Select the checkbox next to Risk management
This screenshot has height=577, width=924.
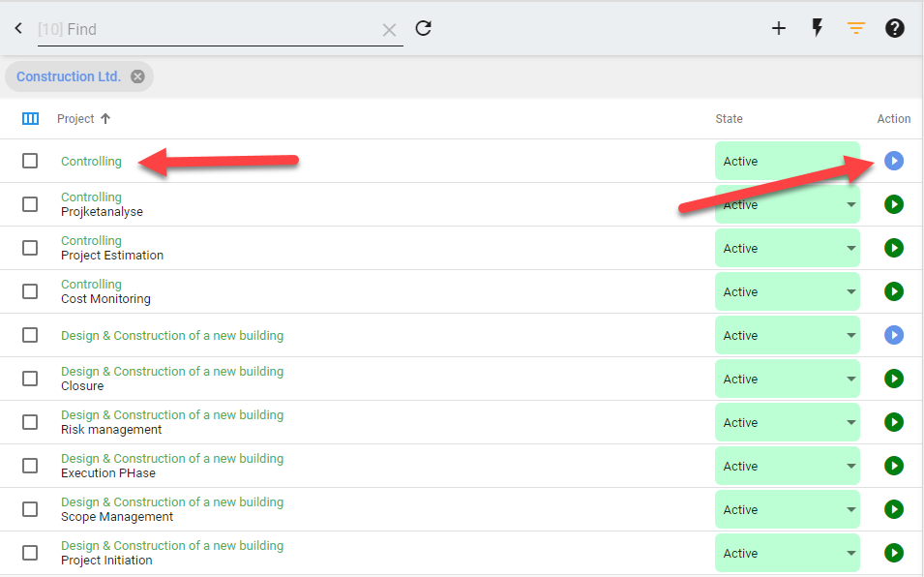tap(30, 422)
